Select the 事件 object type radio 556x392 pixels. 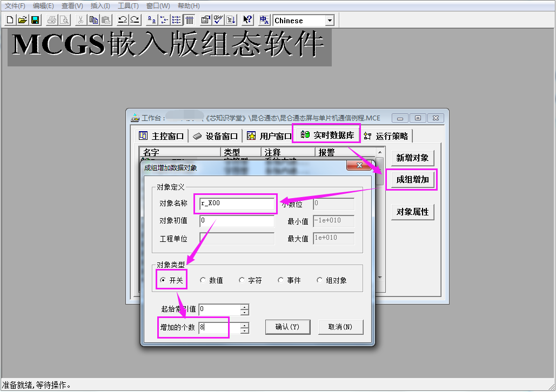pyautogui.click(x=290, y=280)
